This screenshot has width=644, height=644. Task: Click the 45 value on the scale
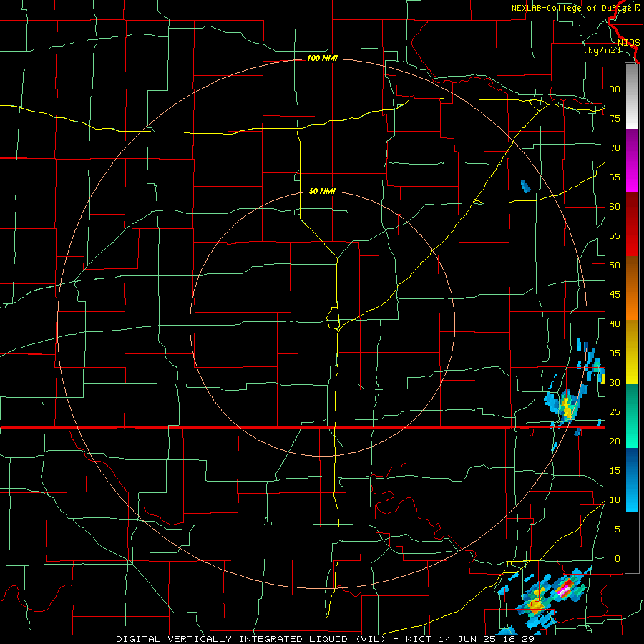point(615,295)
